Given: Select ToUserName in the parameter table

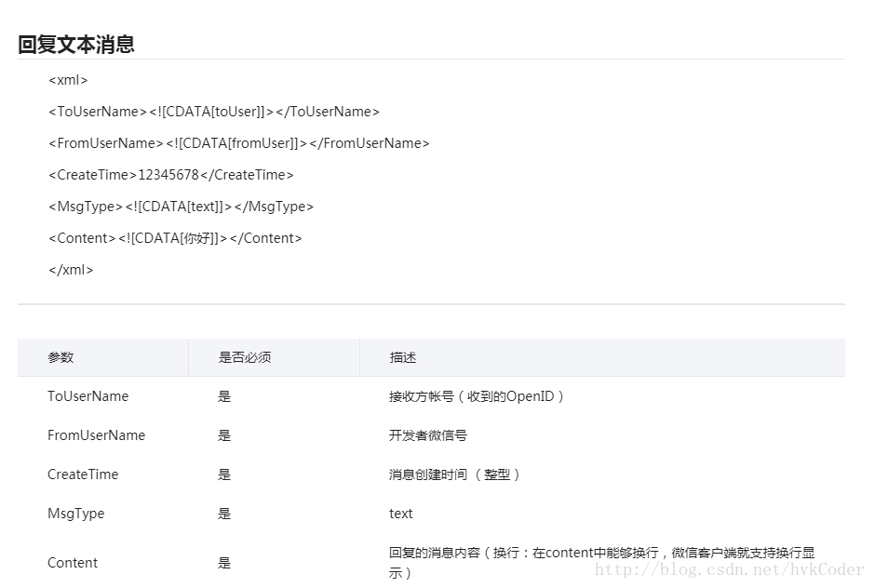Looking at the screenshot, I should (x=88, y=396).
